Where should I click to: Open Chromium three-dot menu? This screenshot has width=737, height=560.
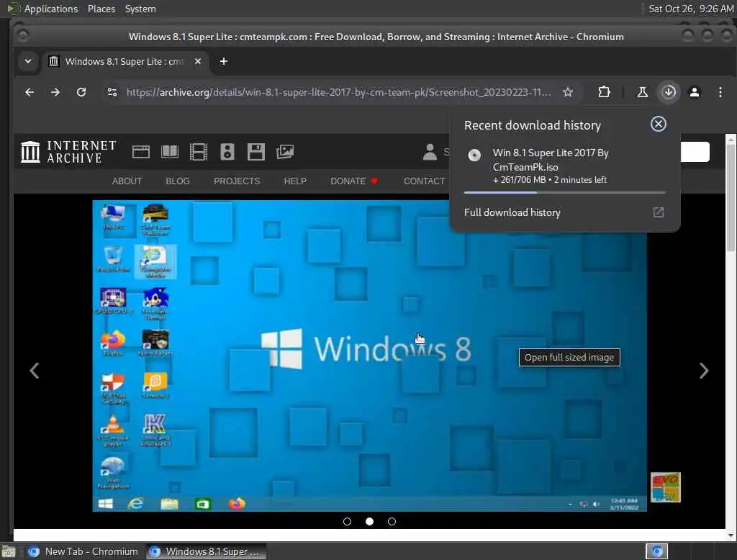pos(720,92)
